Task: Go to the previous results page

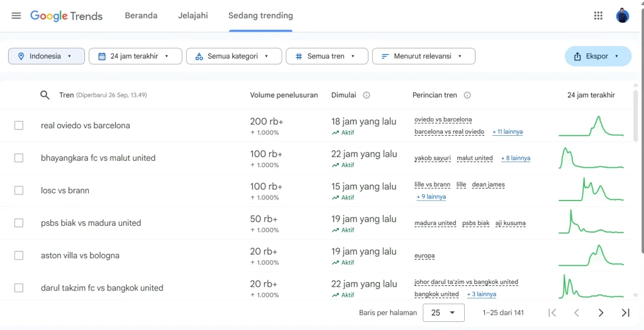Action: (576, 313)
